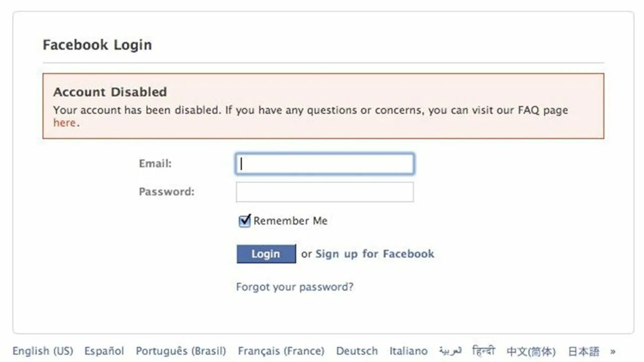Expand more languages with » arrow
The width and height of the screenshot is (644, 362).
click(613, 351)
